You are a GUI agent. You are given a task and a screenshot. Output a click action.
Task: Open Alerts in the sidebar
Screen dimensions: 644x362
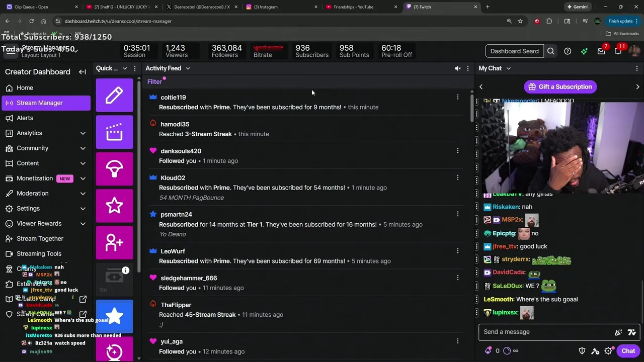coord(46,118)
